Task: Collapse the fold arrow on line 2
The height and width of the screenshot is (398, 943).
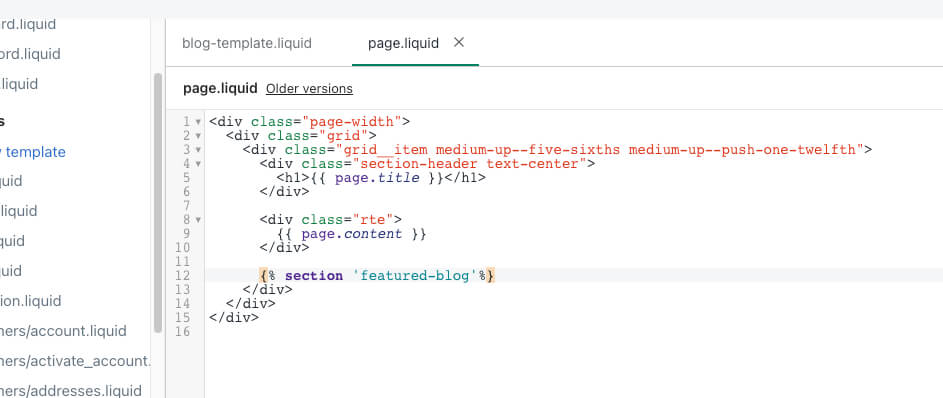Action: (198, 136)
